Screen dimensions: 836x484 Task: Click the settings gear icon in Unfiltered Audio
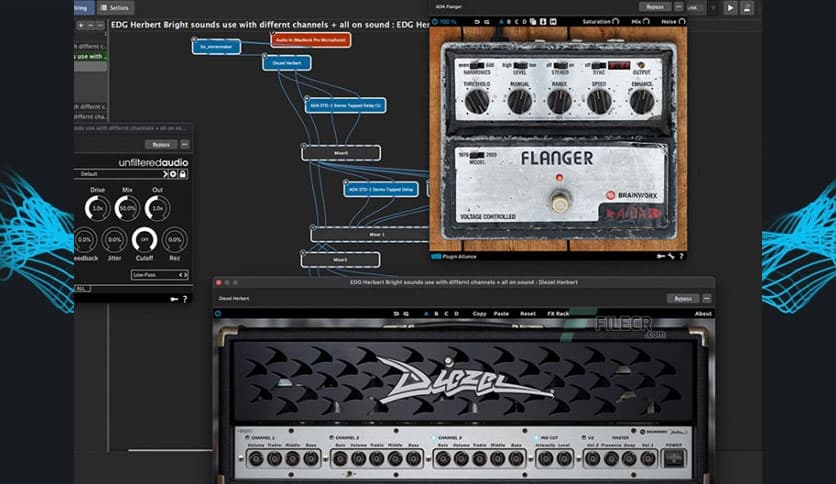173,174
